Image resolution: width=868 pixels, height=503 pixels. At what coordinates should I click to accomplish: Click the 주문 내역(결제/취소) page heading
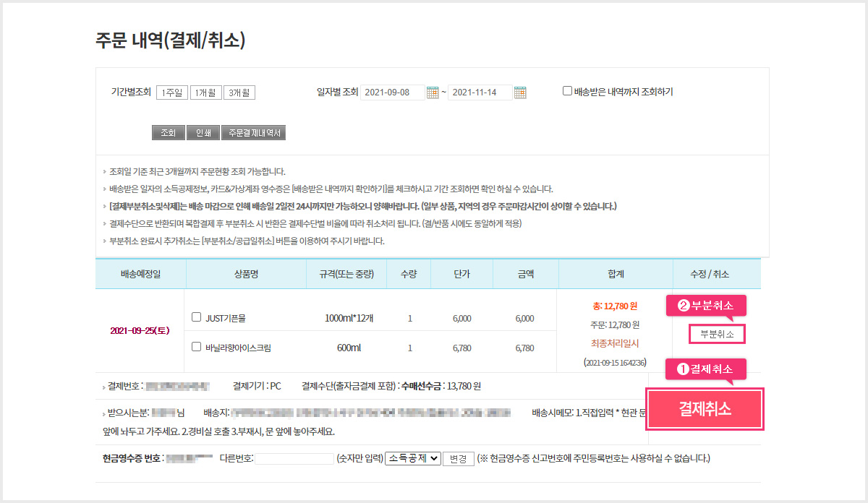pos(171,40)
